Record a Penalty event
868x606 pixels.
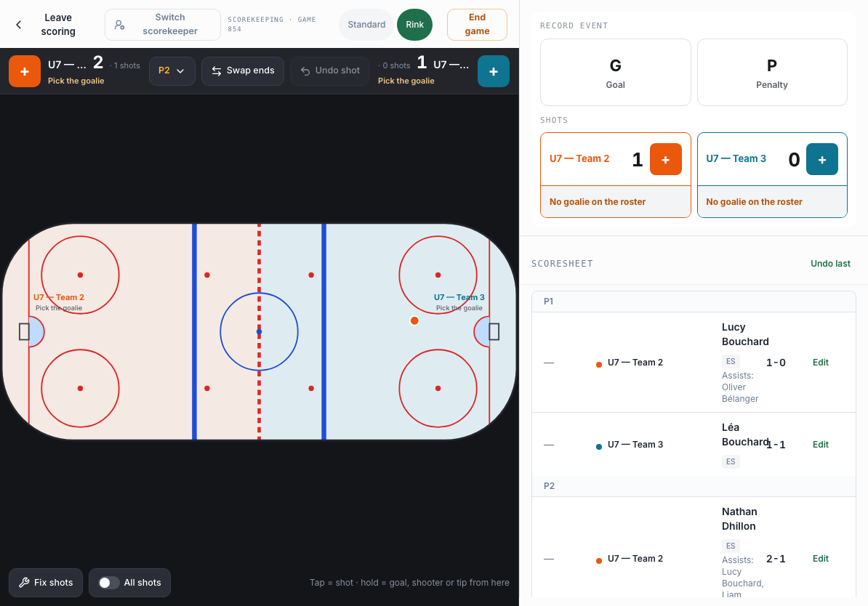point(772,72)
